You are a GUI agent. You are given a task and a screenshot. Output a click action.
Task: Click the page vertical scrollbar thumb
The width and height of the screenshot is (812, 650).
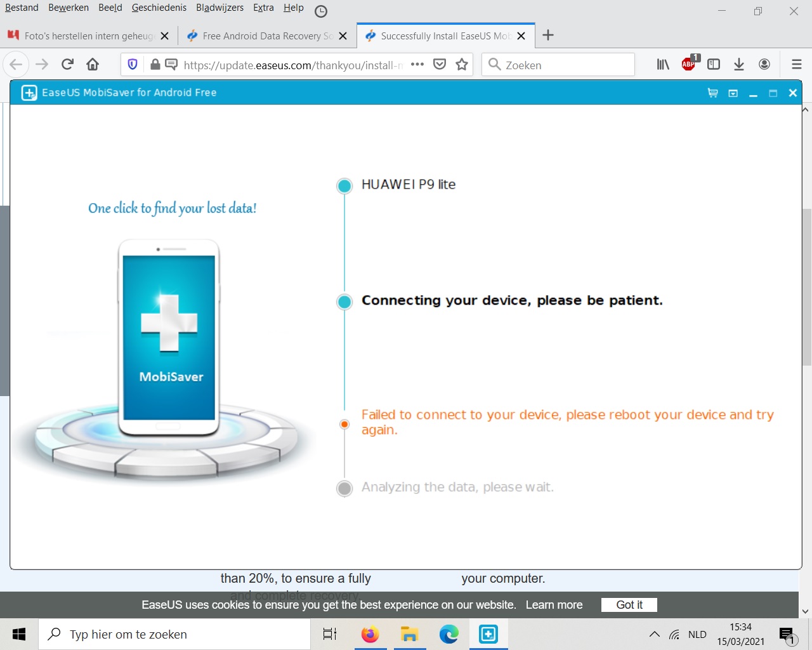[806, 287]
